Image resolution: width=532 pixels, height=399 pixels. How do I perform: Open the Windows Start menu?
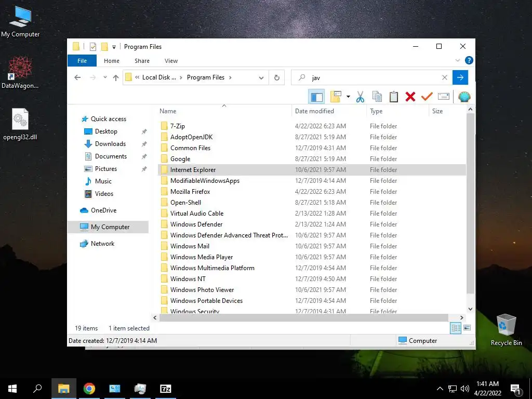point(12,389)
